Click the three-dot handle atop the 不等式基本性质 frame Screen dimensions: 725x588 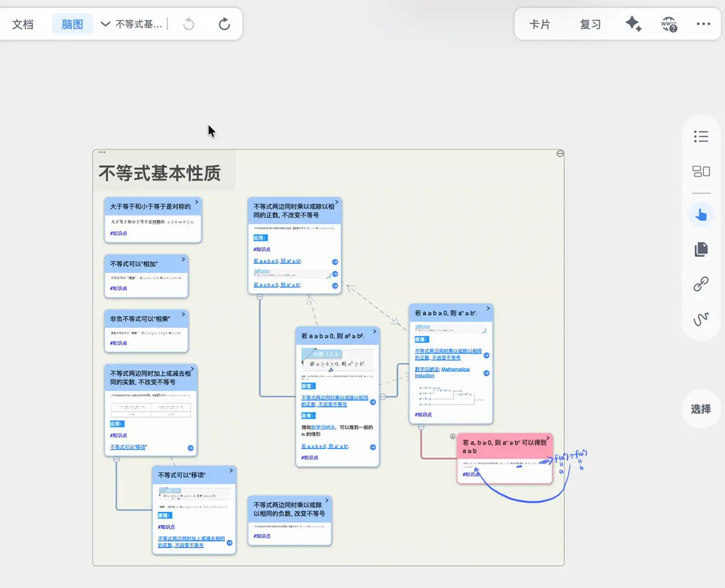click(x=101, y=152)
